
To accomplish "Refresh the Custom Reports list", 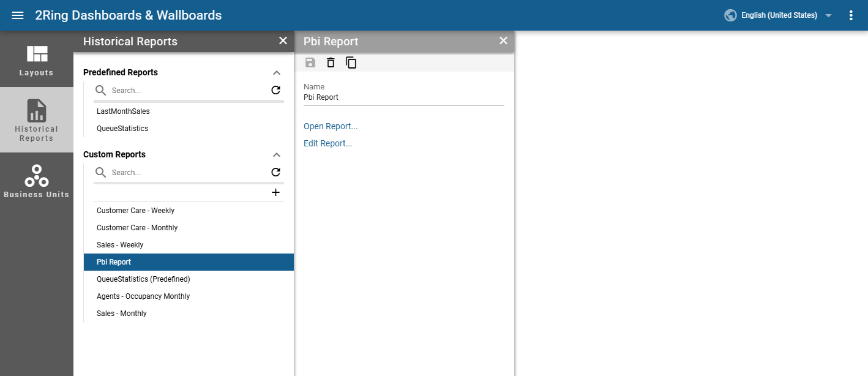I will (x=275, y=172).
